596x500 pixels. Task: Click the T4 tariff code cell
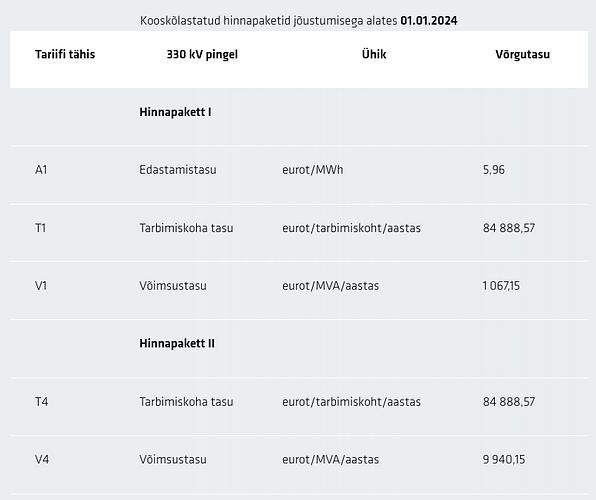click(41, 402)
